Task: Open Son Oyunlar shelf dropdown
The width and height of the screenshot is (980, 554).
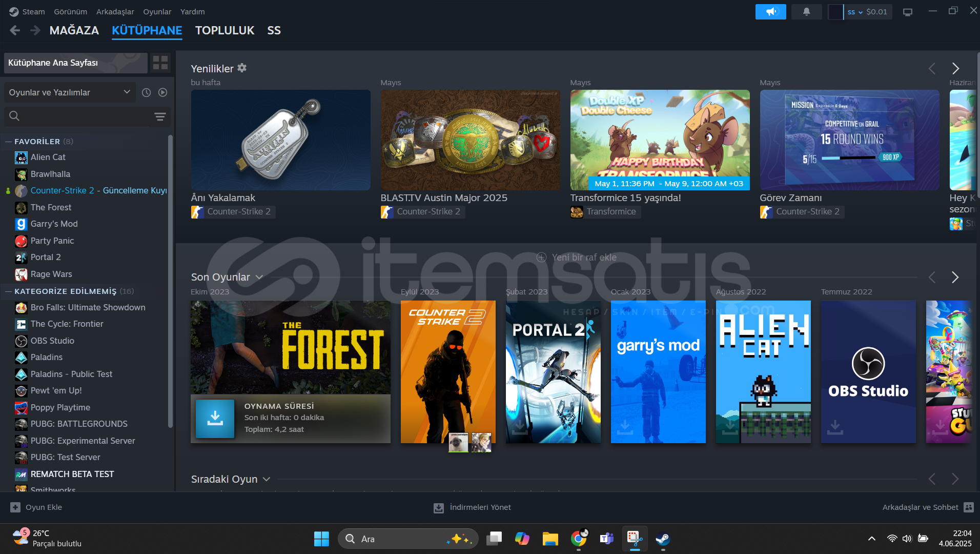Action: click(259, 277)
